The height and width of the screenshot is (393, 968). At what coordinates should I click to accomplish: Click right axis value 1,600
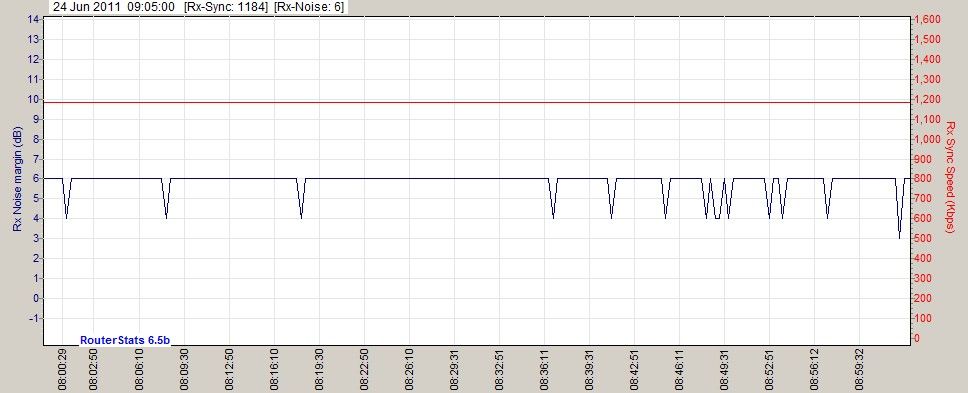(927, 19)
